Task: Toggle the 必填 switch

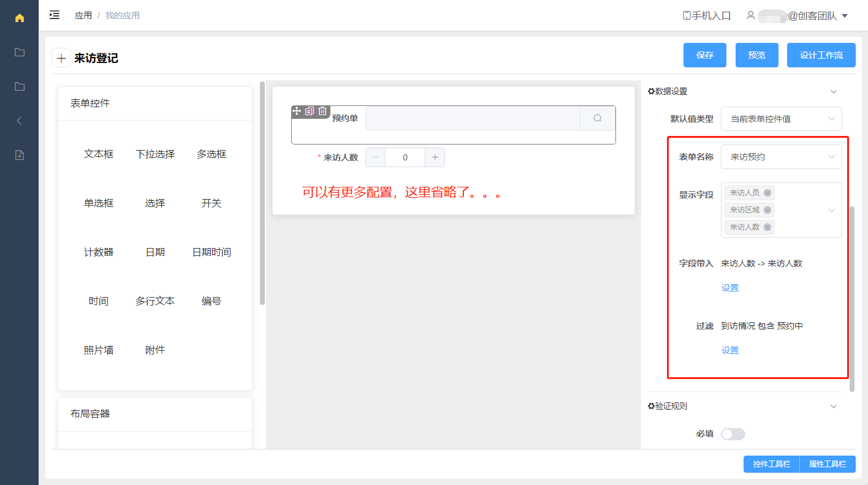Action: coord(733,434)
